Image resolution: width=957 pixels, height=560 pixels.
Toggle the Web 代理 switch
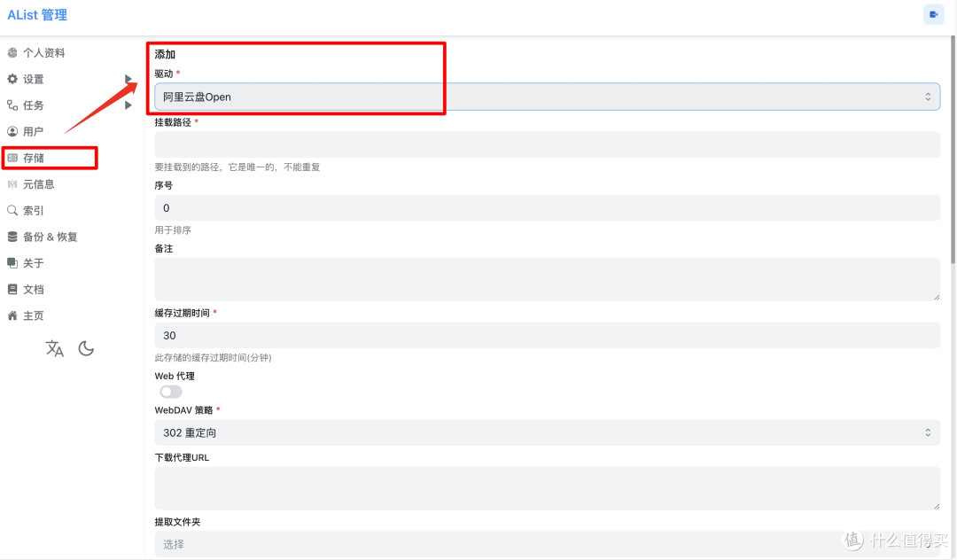point(171,392)
